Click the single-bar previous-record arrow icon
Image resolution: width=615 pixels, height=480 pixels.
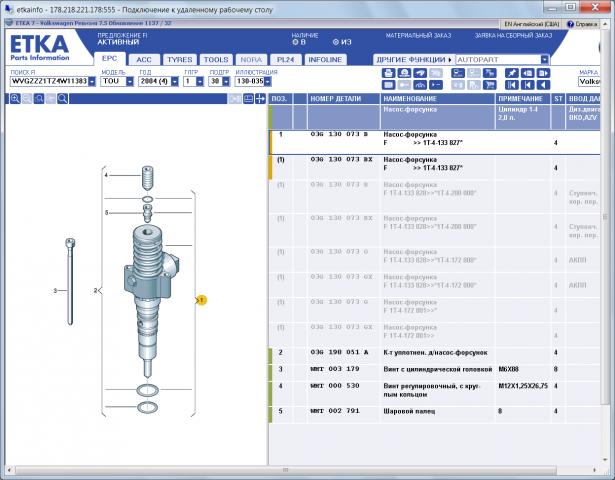[x=528, y=85]
